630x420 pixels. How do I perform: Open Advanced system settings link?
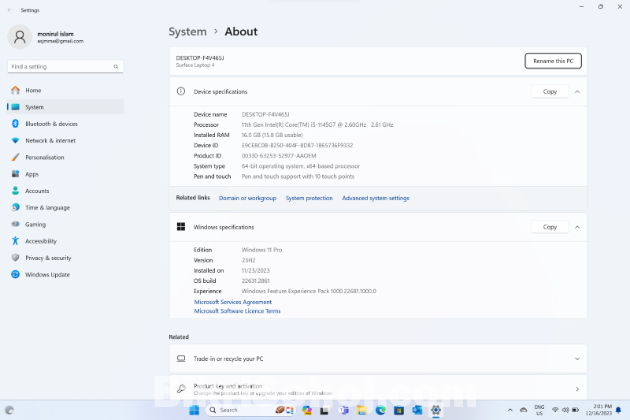[x=376, y=198]
